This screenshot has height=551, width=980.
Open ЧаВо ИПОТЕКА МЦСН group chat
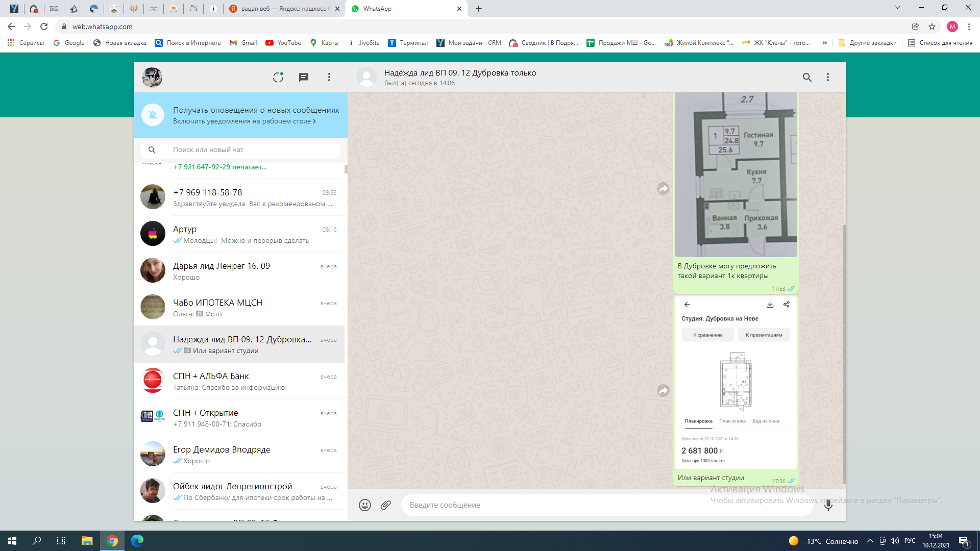[240, 308]
